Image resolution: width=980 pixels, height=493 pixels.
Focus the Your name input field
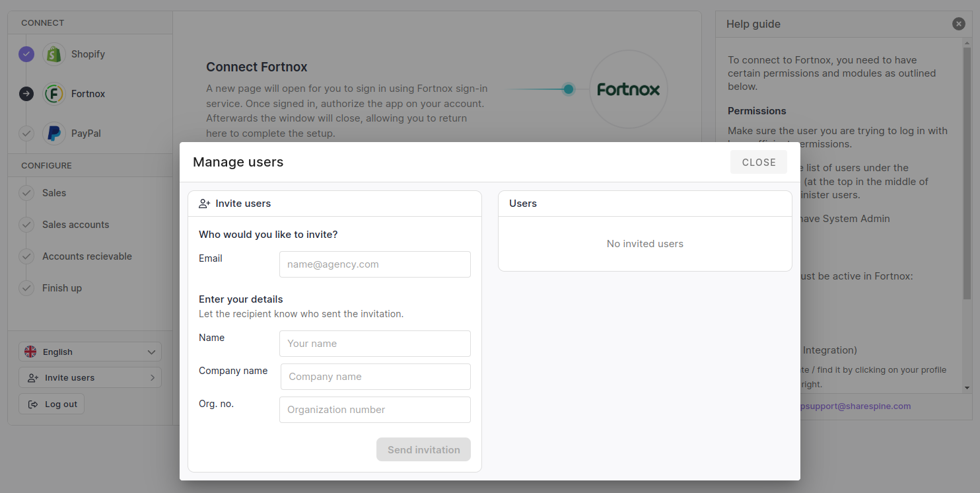click(x=375, y=344)
